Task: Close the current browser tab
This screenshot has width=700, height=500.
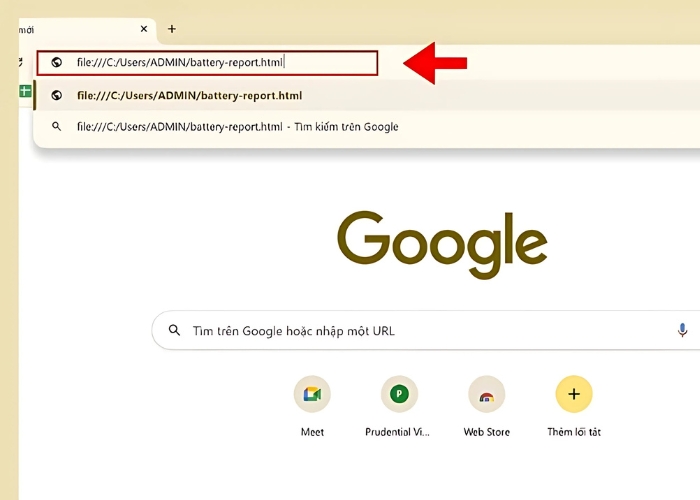Action: click(x=144, y=29)
